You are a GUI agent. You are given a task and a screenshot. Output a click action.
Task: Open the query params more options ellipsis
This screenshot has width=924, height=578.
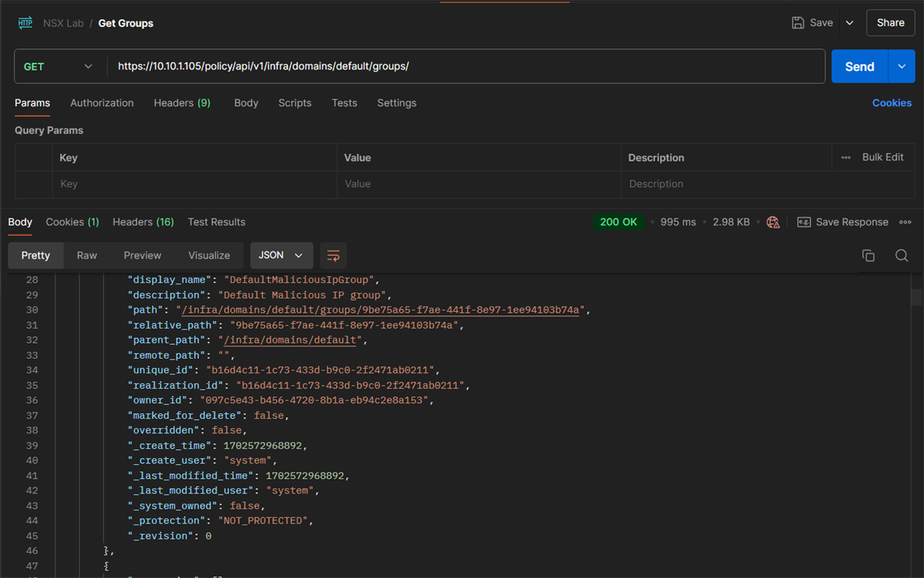tap(845, 157)
